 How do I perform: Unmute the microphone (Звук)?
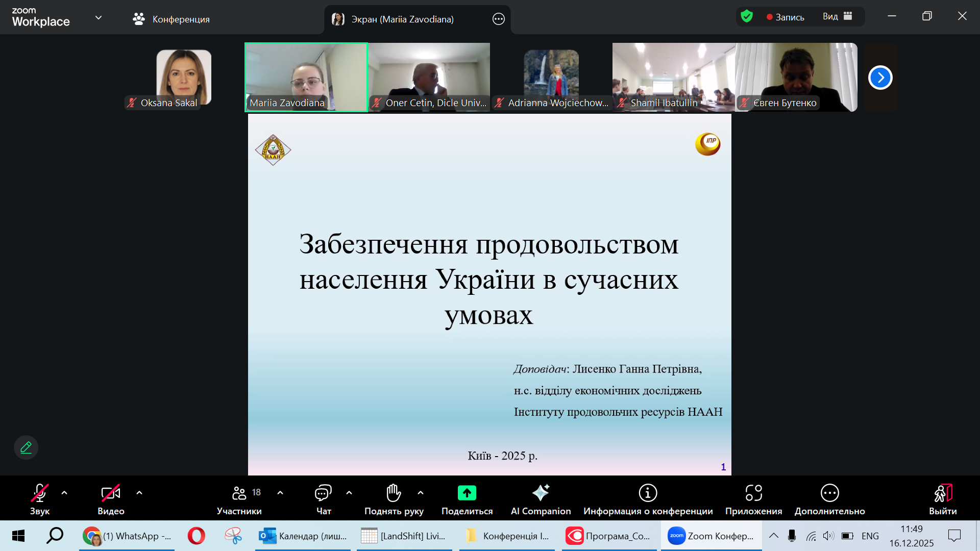coord(40,498)
